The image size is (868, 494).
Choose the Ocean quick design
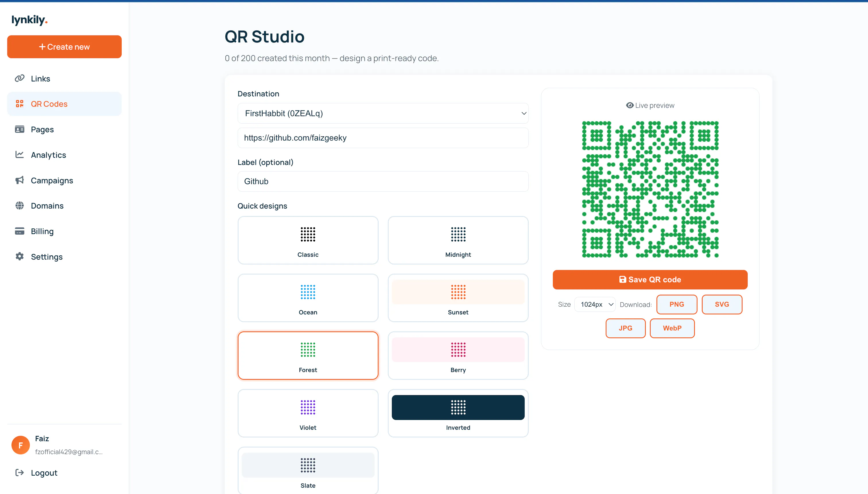point(308,298)
